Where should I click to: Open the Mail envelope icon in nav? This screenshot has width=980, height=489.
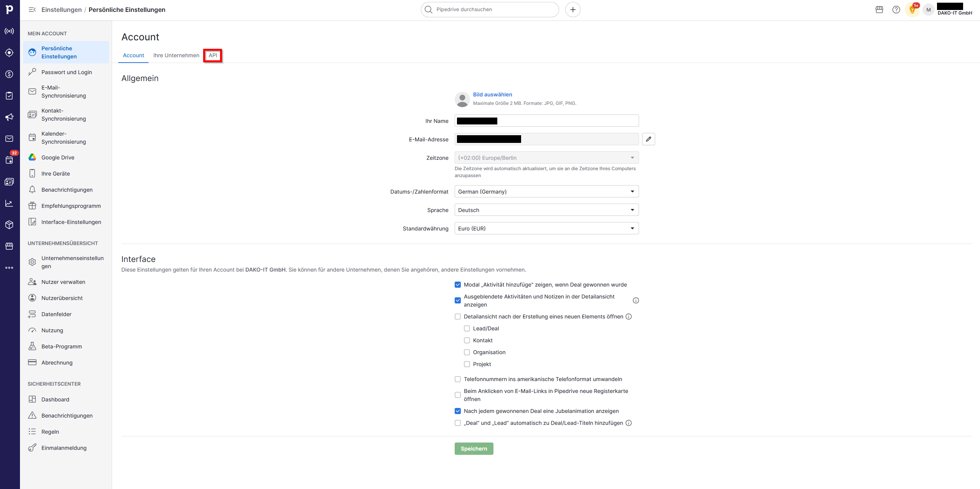click(10, 139)
